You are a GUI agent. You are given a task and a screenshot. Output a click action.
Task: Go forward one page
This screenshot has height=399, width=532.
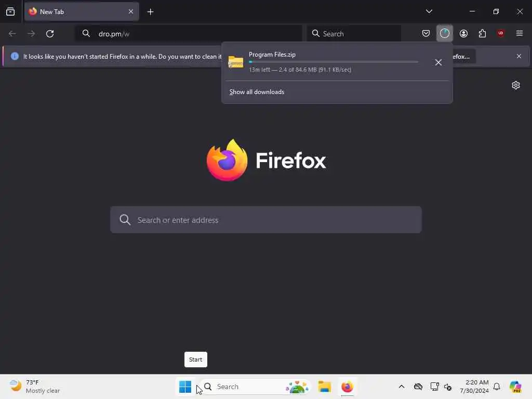click(31, 34)
